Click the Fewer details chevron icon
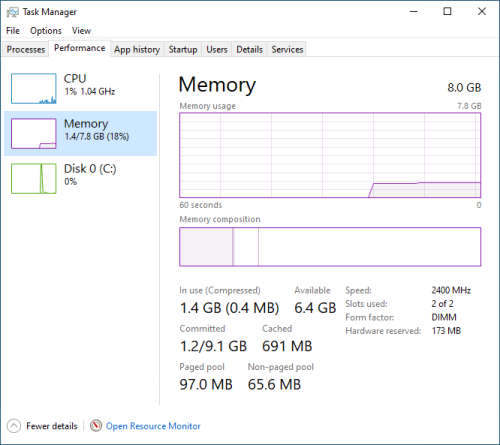Viewport: 500px width, 445px height. click(x=14, y=426)
